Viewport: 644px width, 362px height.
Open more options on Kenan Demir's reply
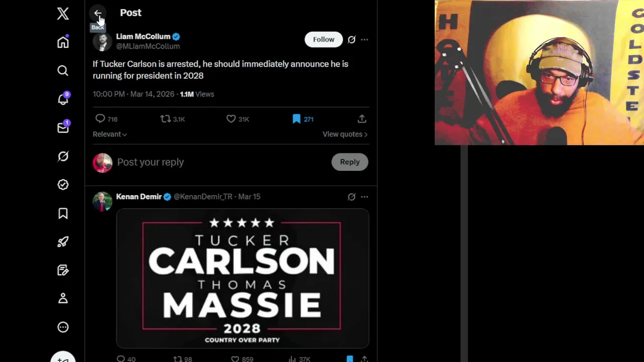(x=364, y=197)
